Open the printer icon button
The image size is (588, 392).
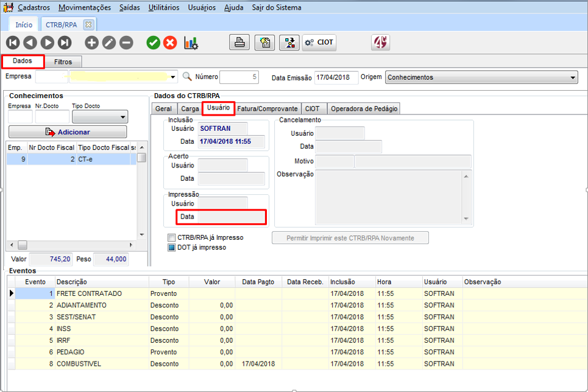coord(239,43)
